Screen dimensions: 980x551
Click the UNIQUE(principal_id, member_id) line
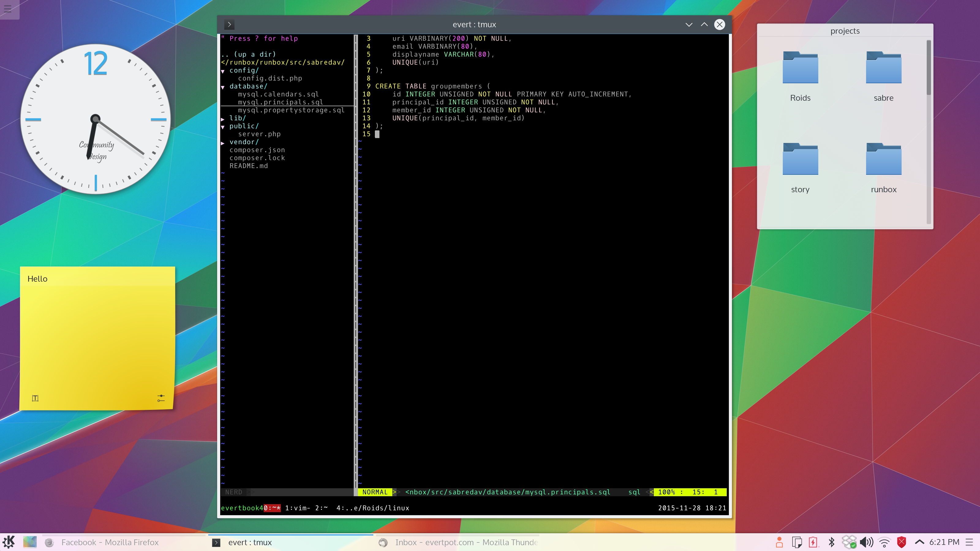tap(458, 118)
